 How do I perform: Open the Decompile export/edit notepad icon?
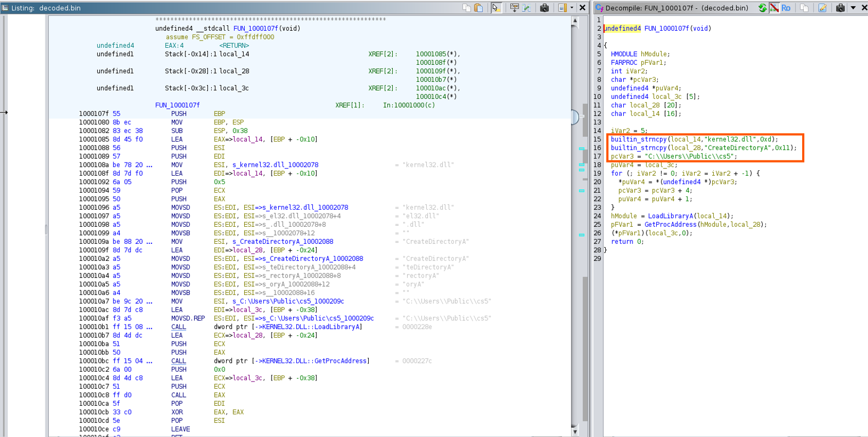pos(822,8)
